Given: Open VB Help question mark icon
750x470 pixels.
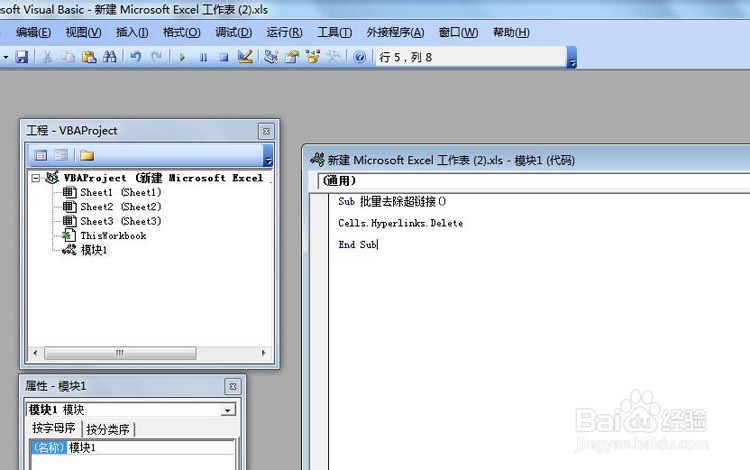Looking at the screenshot, I should pos(359,57).
